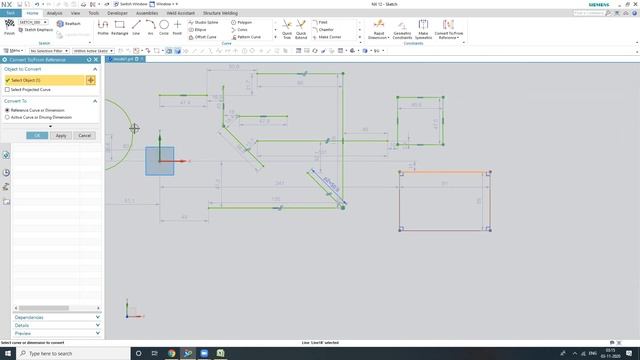Select the Line tool

(136, 28)
